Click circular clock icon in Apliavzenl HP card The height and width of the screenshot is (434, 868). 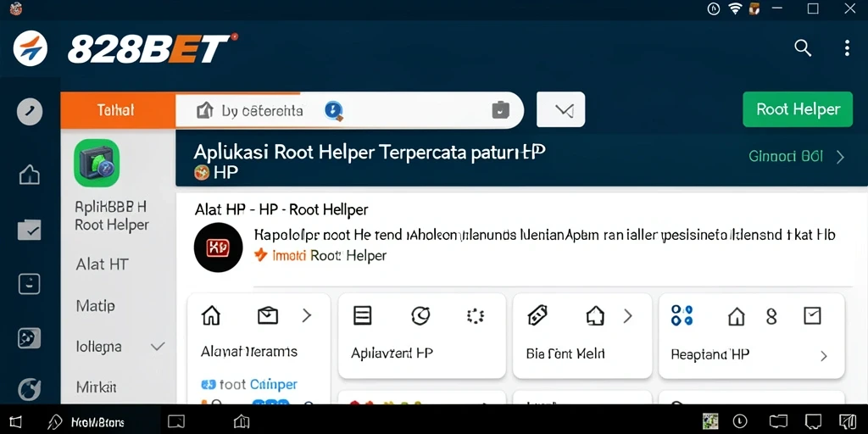(x=420, y=316)
